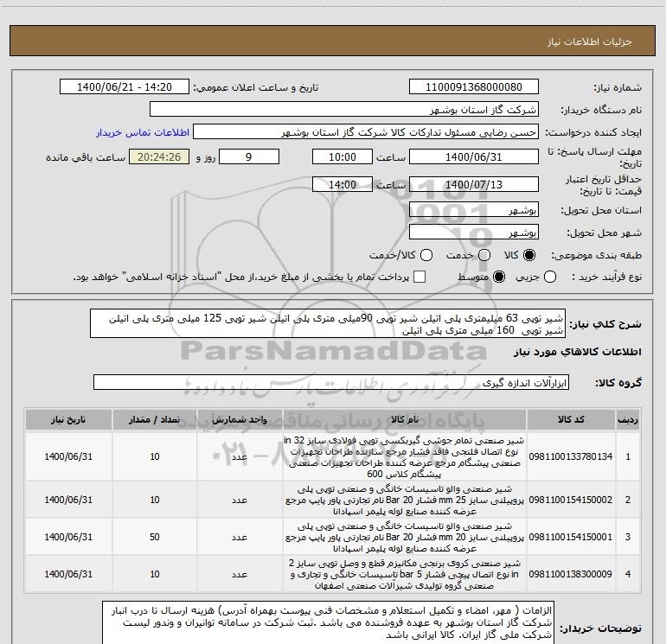The image size is (666, 644).
Task: Click the remaining time counter 20:24:26
Action: [159, 156]
